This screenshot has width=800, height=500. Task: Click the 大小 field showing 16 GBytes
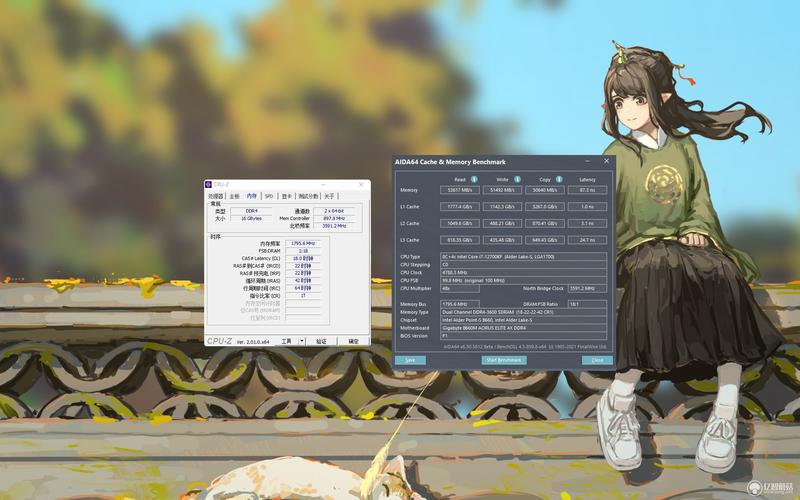pyautogui.click(x=252, y=218)
